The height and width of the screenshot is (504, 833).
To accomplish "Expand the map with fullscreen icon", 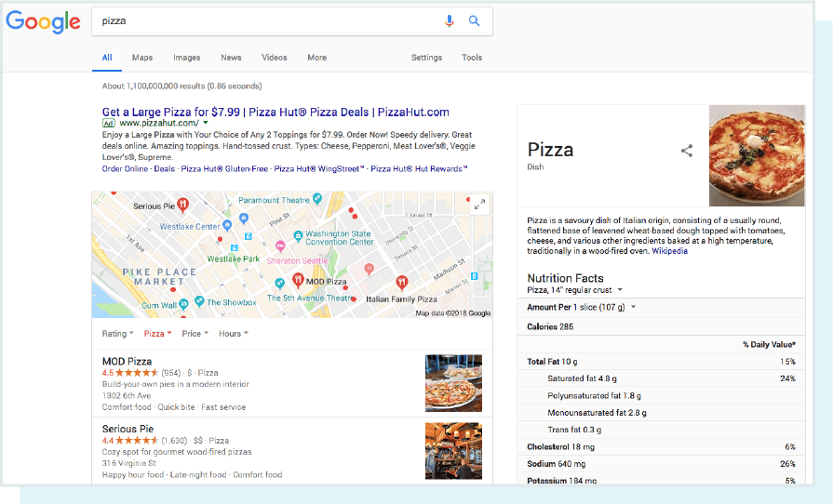I will (479, 205).
